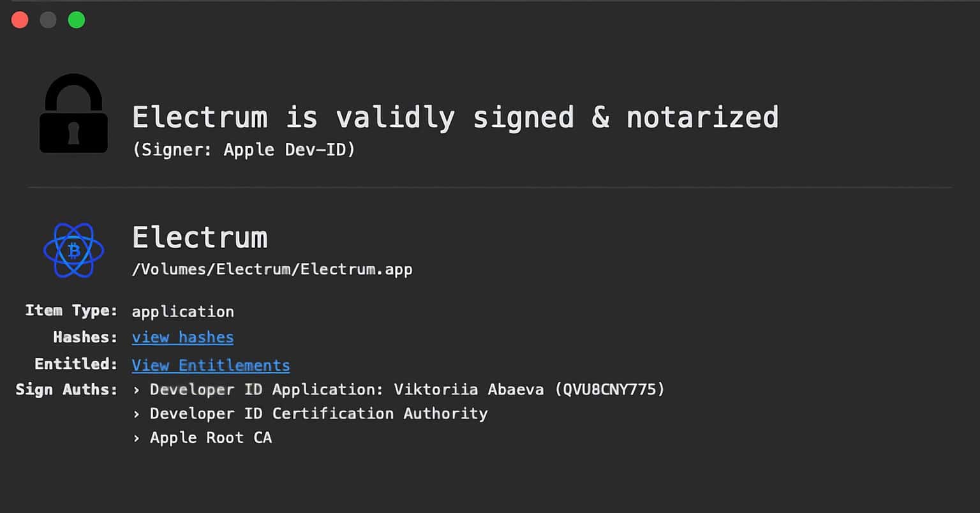Open the view hashes link
980x513 pixels.
182,337
